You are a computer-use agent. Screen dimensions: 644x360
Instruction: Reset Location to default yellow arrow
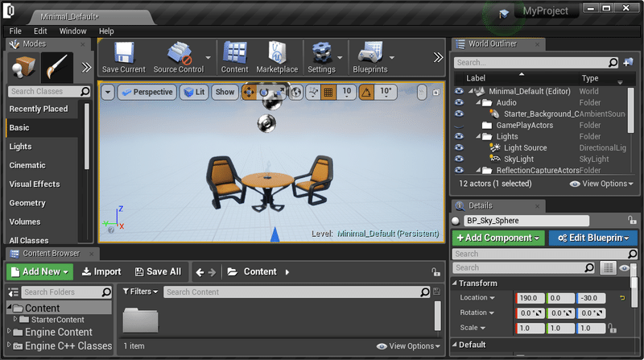[x=622, y=298]
